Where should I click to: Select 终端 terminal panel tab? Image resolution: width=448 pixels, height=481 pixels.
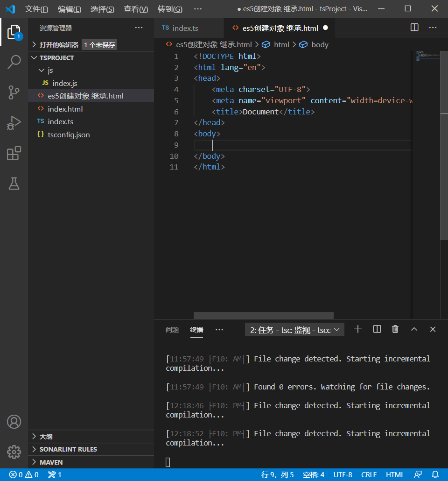click(x=196, y=330)
